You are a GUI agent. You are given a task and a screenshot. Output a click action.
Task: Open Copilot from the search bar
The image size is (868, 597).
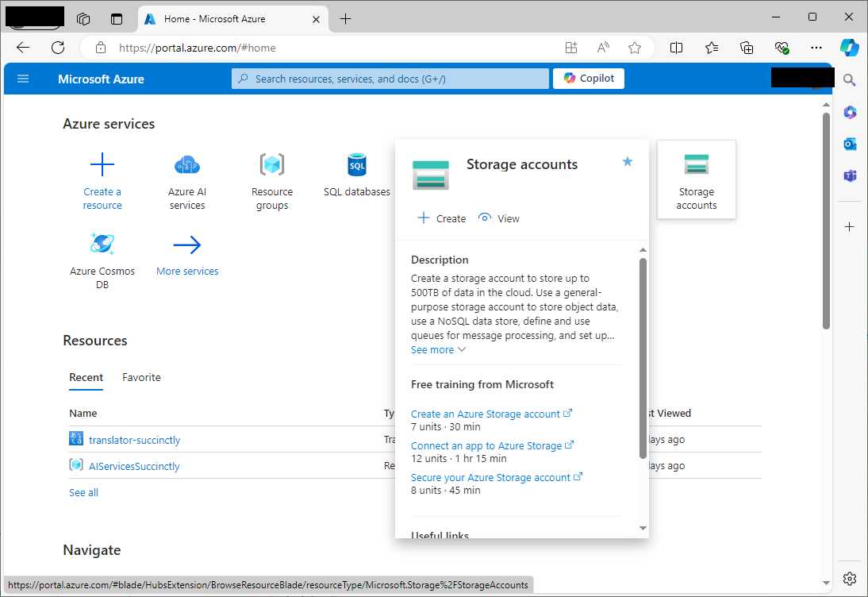588,78
